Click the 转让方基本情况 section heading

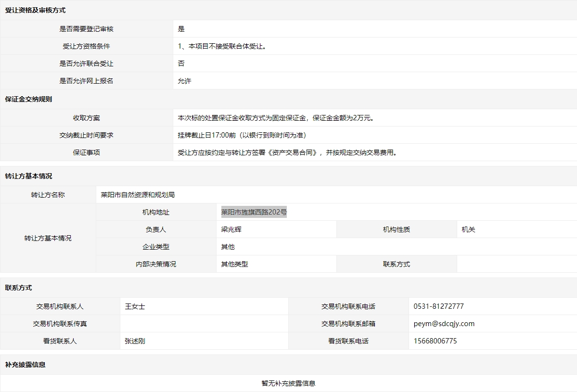pyautogui.click(x=28, y=177)
